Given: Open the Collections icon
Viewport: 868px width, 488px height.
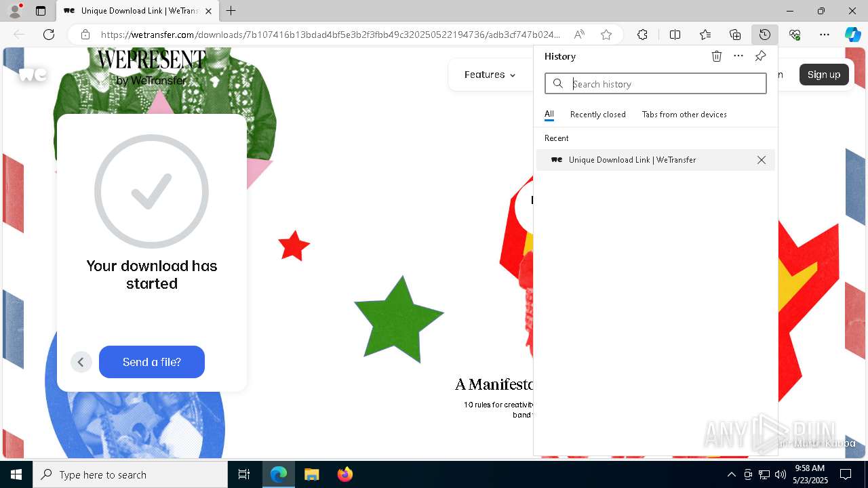Looking at the screenshot, I should point(735,35).
